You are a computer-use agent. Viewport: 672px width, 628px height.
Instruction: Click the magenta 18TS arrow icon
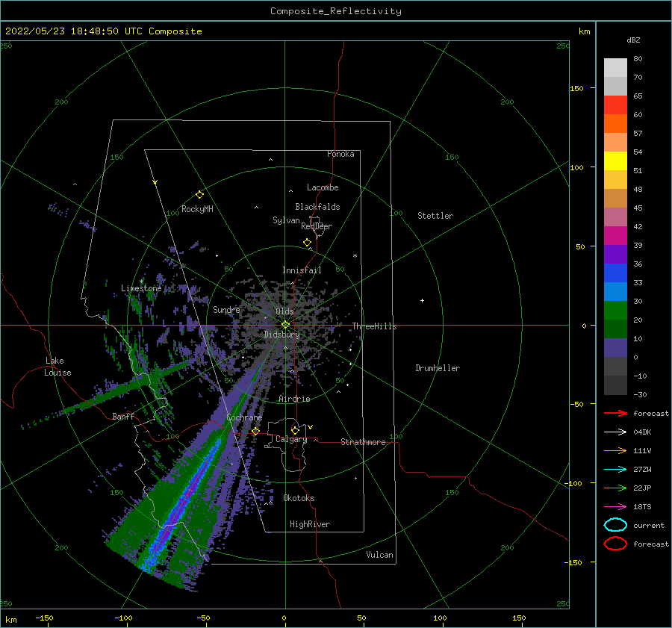click(615, 507)
